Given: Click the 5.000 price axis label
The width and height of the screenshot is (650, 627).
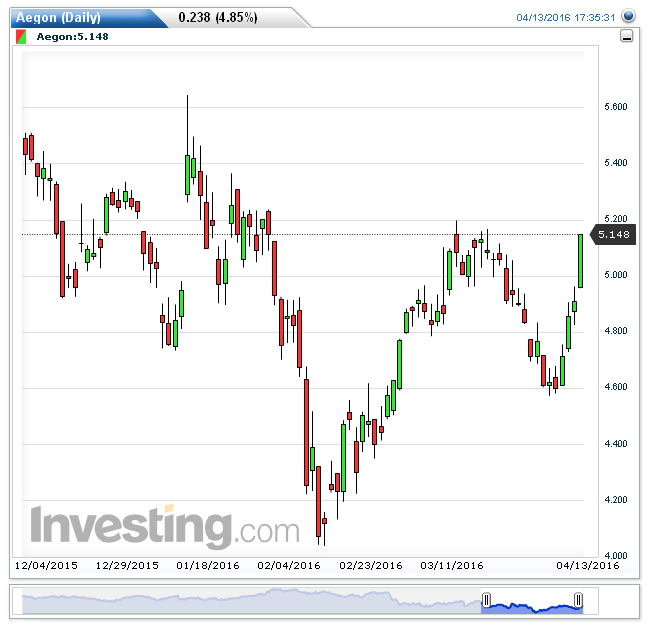Looking at the screenshot, I should (616, 275).
